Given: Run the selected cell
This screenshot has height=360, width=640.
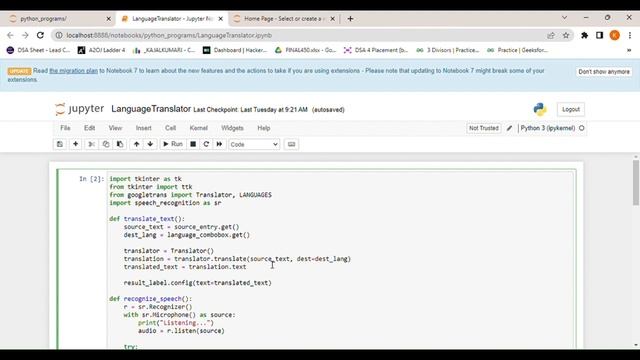Looking at the screenshot, I should click(173, 144).
